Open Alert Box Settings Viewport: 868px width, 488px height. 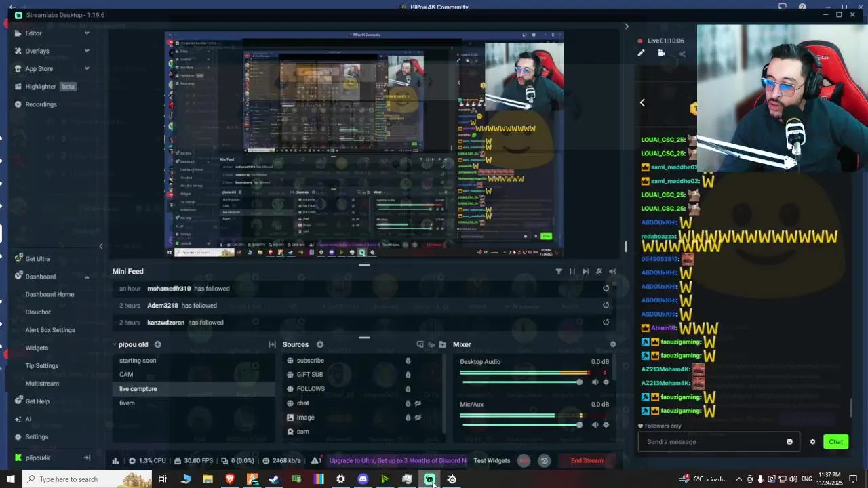coord(50,330)
